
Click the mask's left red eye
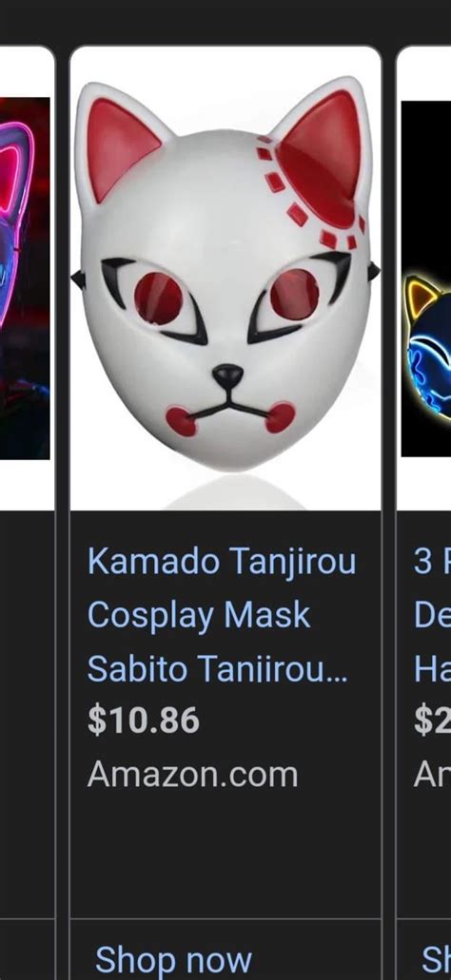[x=158, y=298]
